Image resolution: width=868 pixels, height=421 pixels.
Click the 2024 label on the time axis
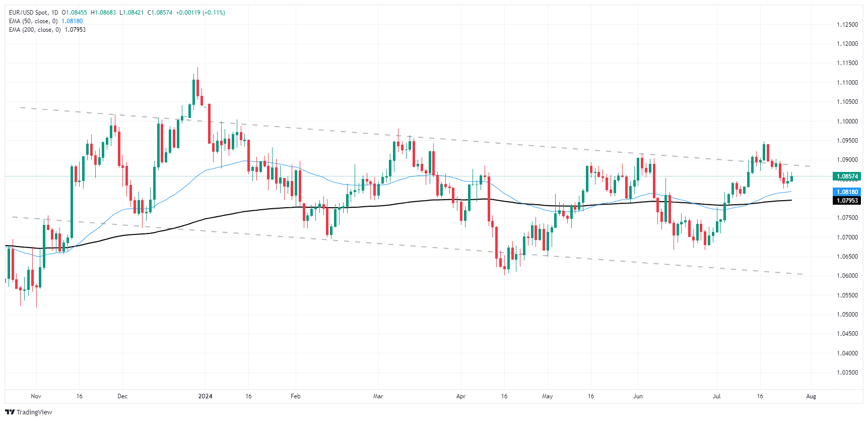pos(205,396)
